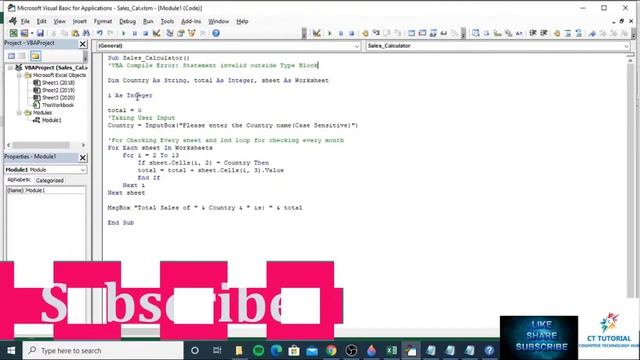Save the workbook with Save icon
The image size is (640, 360).
(40, 33)
